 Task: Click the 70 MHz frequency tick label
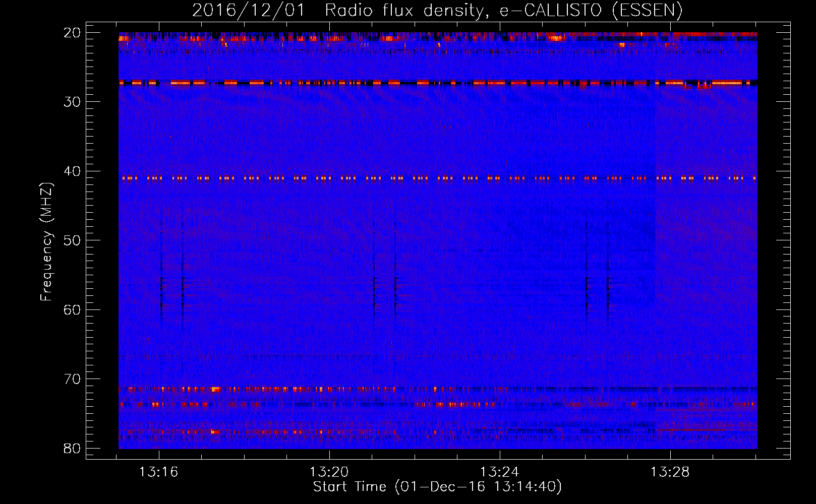coord(73,379)
